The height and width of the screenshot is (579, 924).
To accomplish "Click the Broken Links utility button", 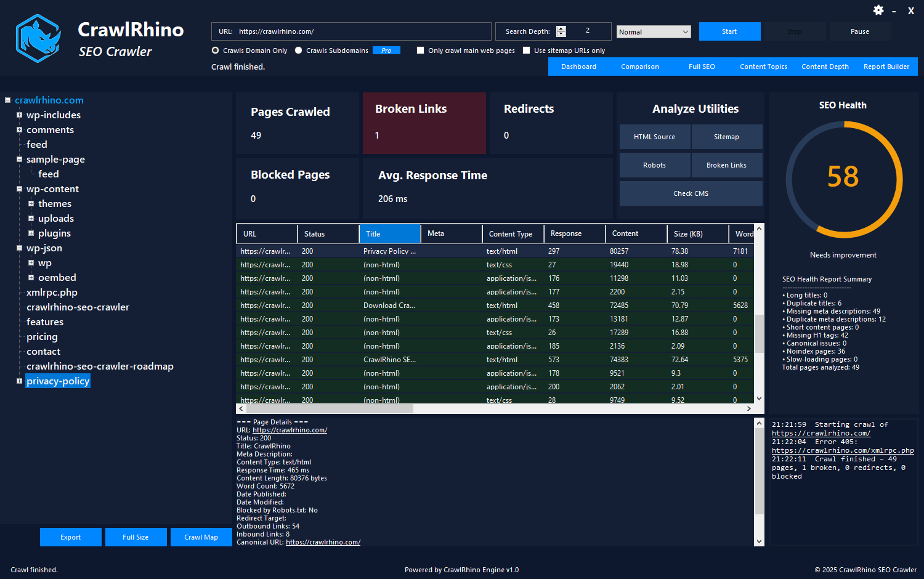I will 726,165.
